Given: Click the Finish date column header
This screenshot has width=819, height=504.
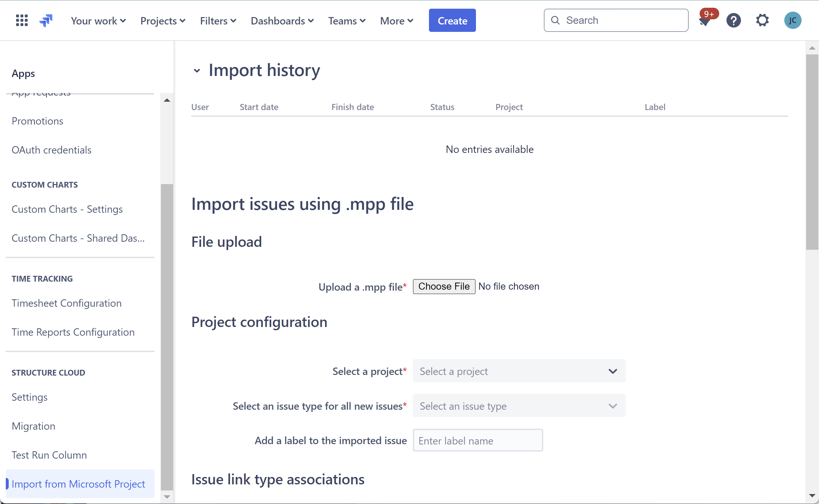Looking at the screenshot, I should pyautogui.click(x=352, y=107).
